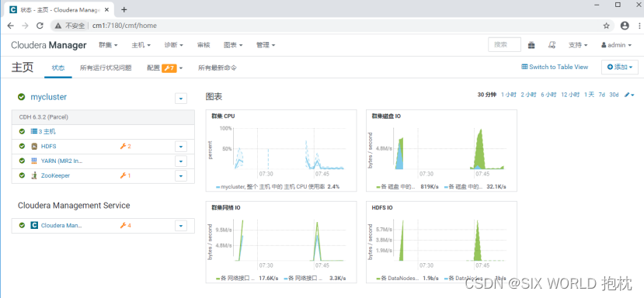Click the Cloudera Management Service icon
Image resolution: width=644 pixels, height=298 pixels.
(x=34, y=225)
